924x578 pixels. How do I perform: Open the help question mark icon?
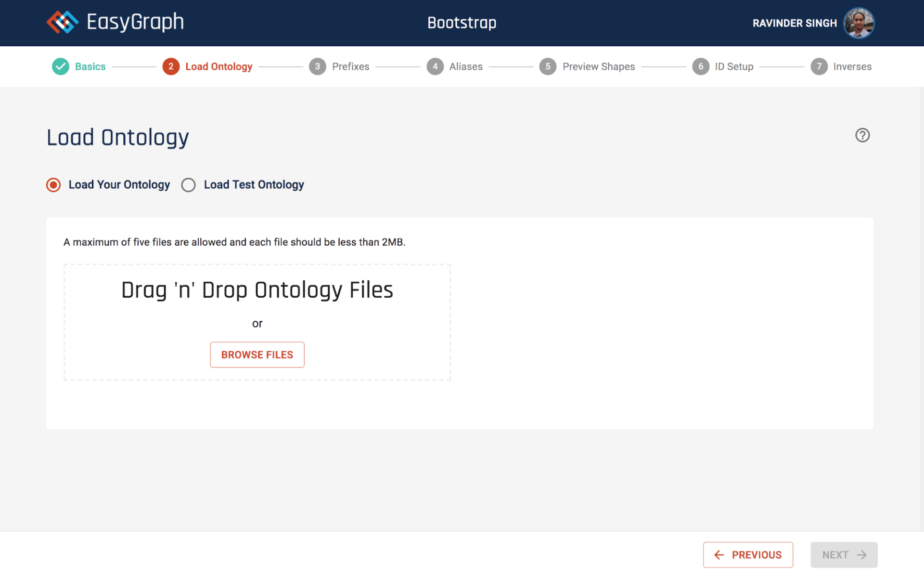pyautogui.click(x=862, y=135)
